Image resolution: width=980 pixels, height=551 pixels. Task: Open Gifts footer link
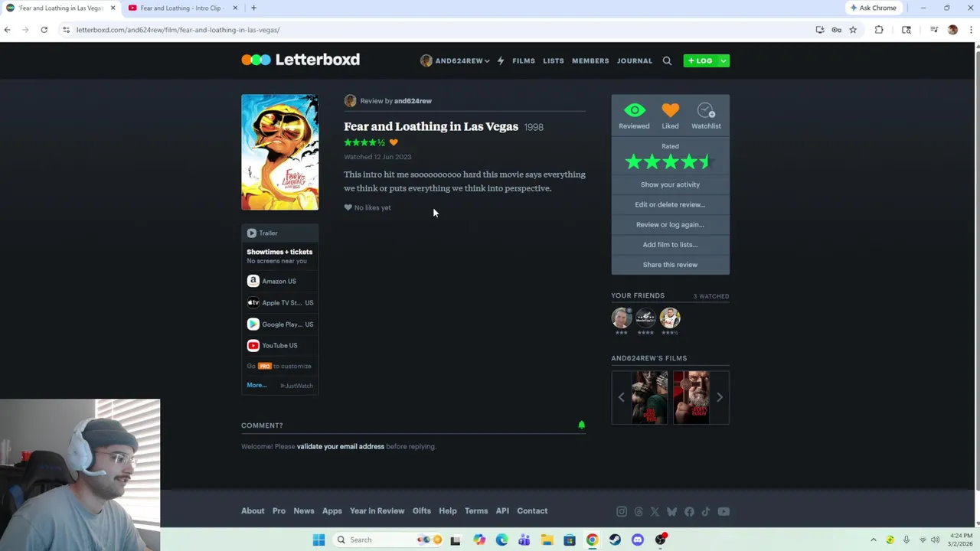click(x=422, y=510)
